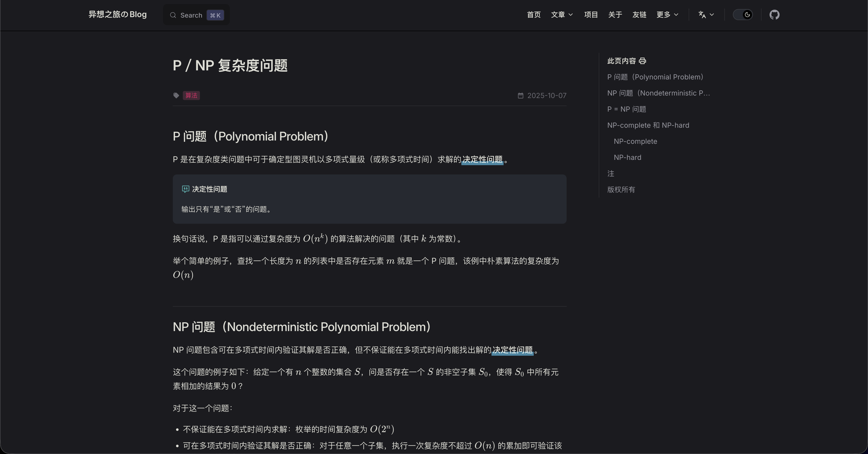The width and height of the screenshot is (868, 454).
Task: Open the 关于 page from navbar
Action: point(615,15)
